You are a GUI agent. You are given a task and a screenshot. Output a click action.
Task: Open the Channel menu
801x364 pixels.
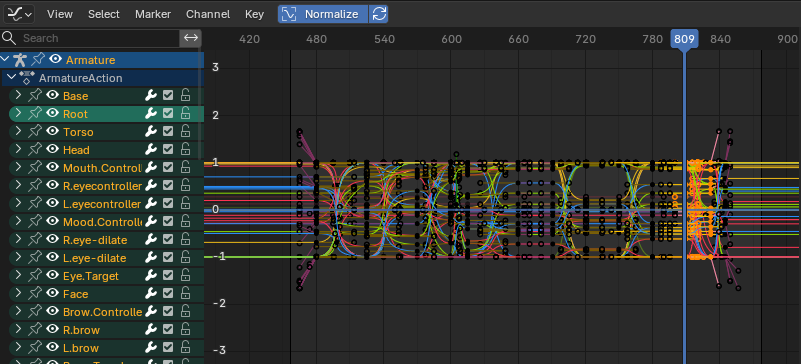point(208,14)
